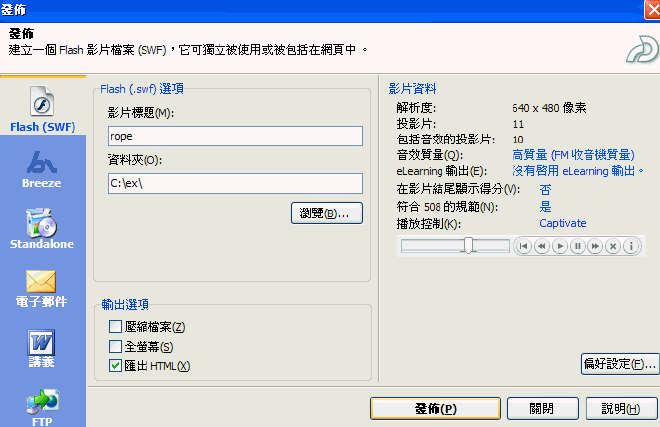The image size is (660, 427).
Task: Open 偏好設定(F)... preferences
Action: pyautogui.click(x=620, y=364)
